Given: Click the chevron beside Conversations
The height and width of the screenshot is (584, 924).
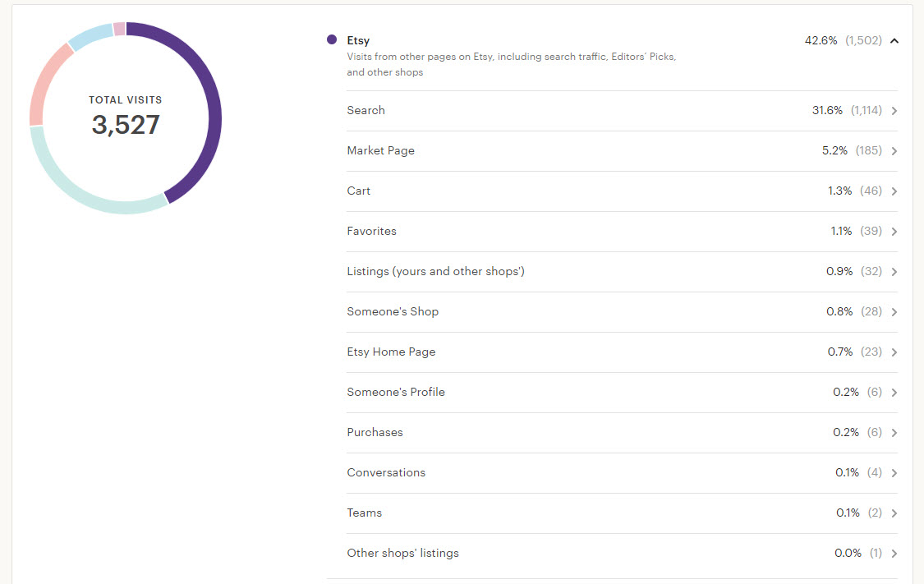Looking at the screenshot, I should [x=894, y=473].
